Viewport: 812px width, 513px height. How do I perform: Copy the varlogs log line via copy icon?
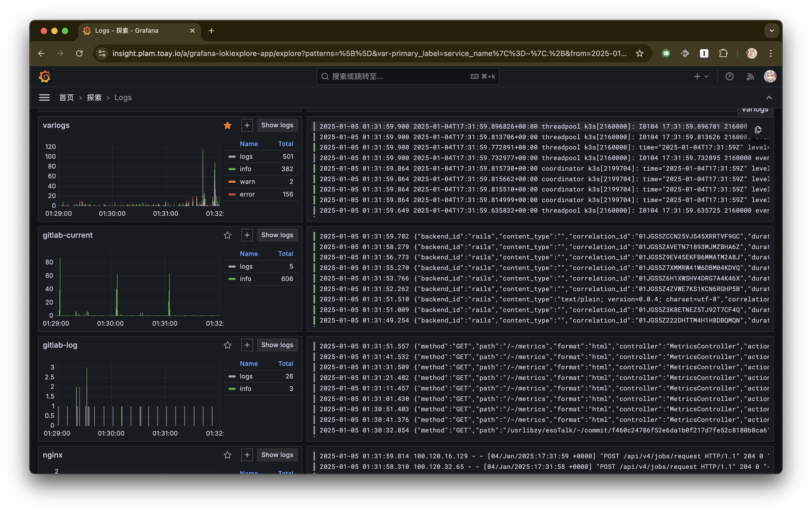pyautogui.click(x=758, y=129)
